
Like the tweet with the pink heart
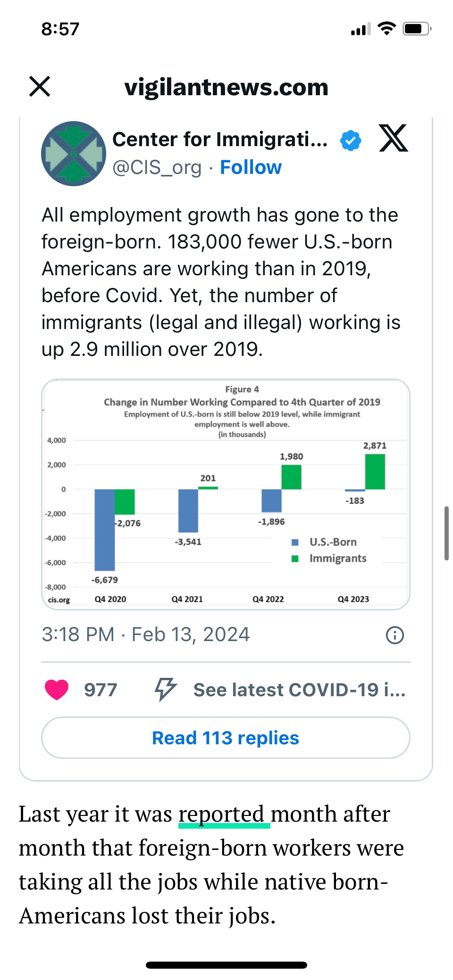(x=57, y=690)
